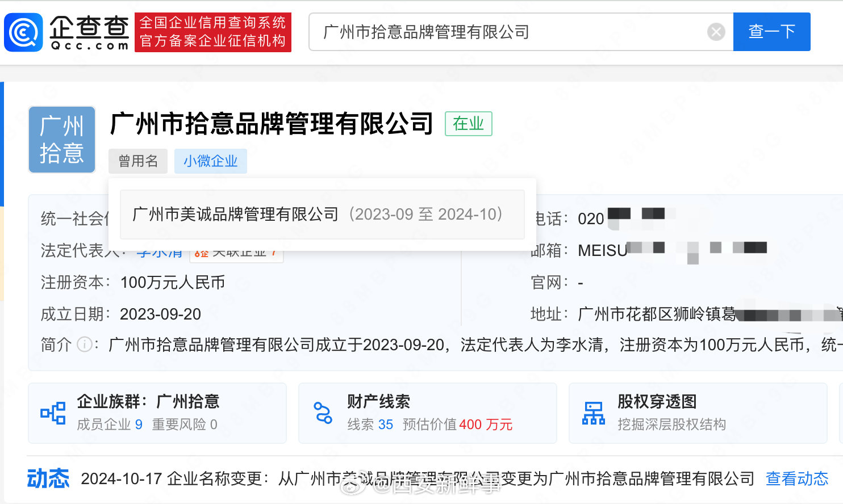Clear the search box with the X icon
Image resolution: width=843 pixels, height=504 pixels.
[x=716, y=32]
